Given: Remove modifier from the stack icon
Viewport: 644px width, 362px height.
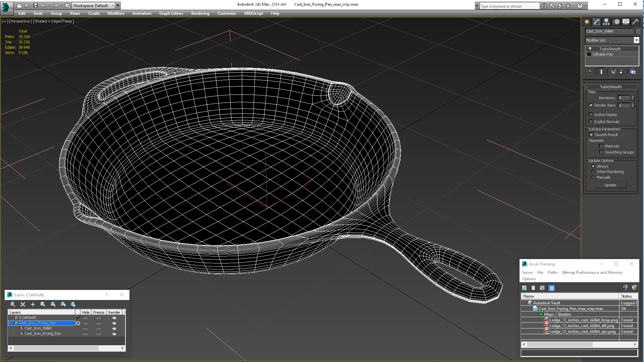Looking at the screenshot, I should pyautogui.click(x=621, y=72).
